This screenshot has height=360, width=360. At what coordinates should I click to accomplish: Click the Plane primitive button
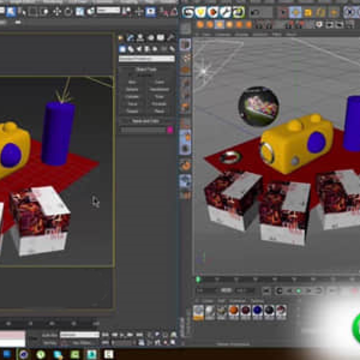coord(159,111)
